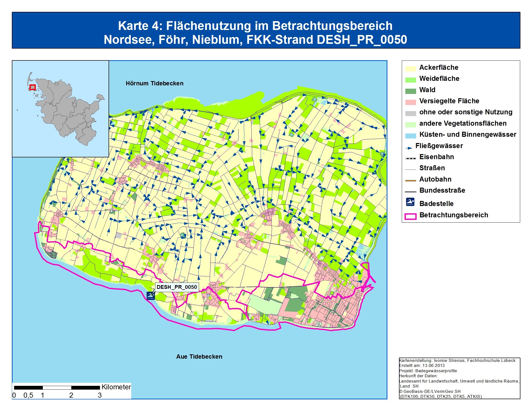Screen dimensions: 532x411
Task: Click the 'Aue Tidebecken' label
Action: 199,357
